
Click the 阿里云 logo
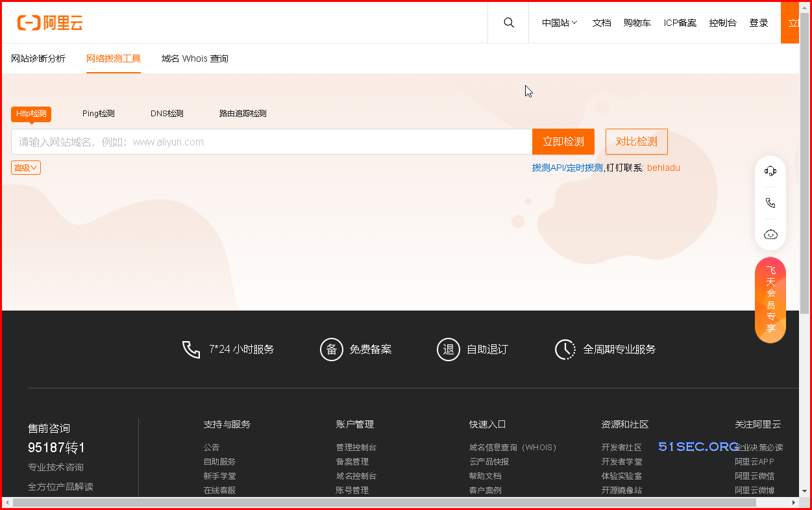pyautogui.click(x=50, y=23)
